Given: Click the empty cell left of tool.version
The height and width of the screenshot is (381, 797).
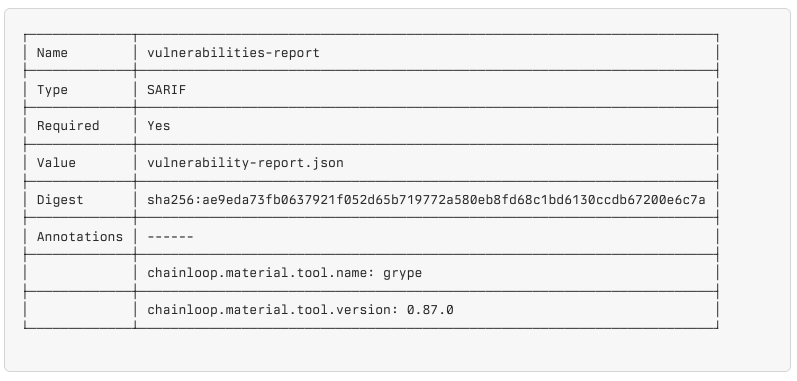Looking at the screenshot, I should click(80, 310).
